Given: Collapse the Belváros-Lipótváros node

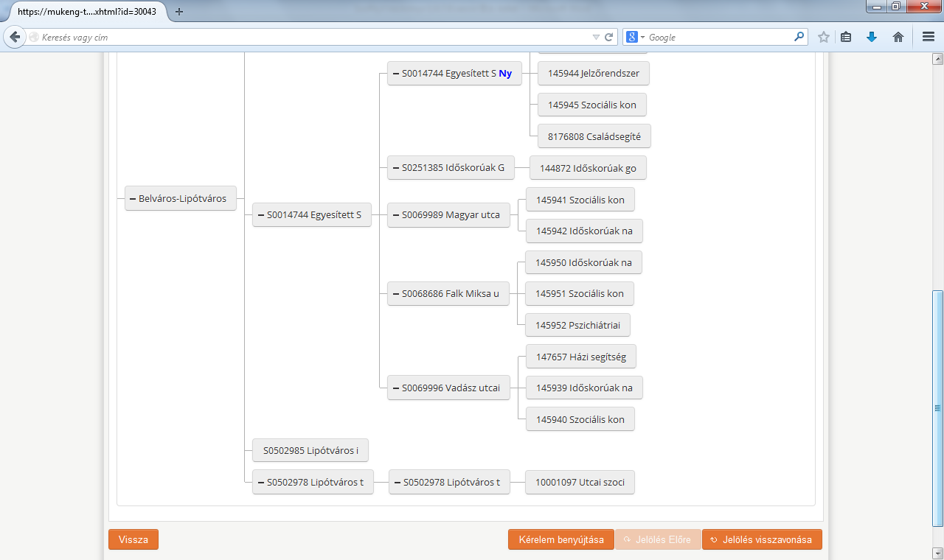Looking at the screenshot, I should pos(132,198).
